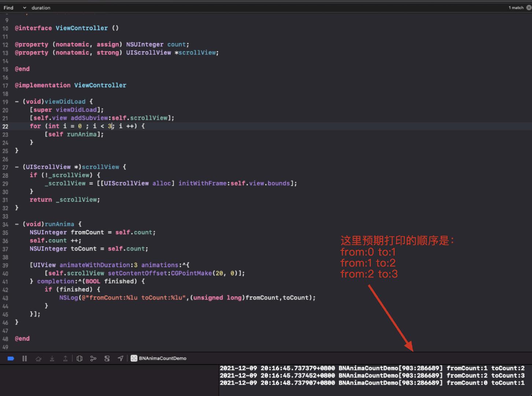532x396 pixels.
Task: Click the Step Over debugger icon
Action: [38, 358]
